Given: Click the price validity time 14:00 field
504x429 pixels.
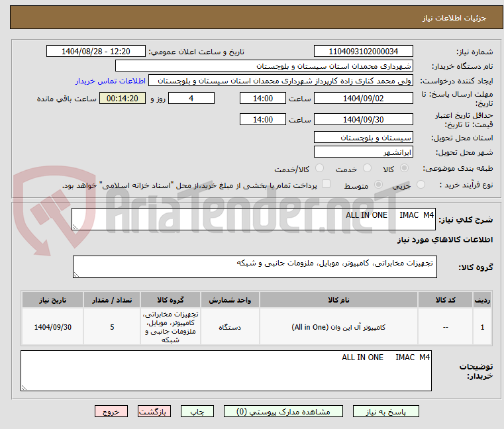Looking at the screenshot, I should (x=263, y=120).
